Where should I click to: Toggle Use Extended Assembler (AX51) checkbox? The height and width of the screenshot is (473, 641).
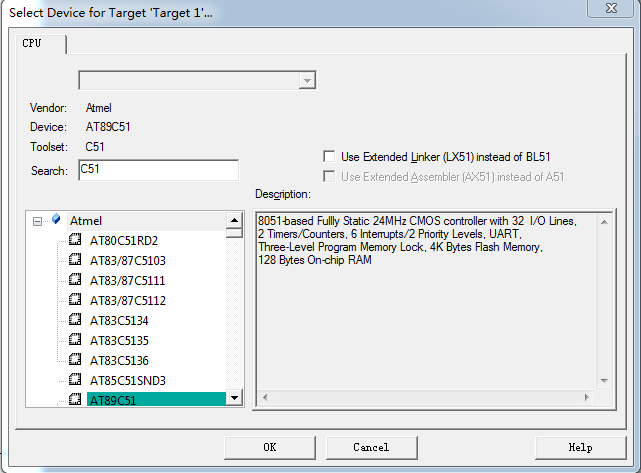click(329, 177)
